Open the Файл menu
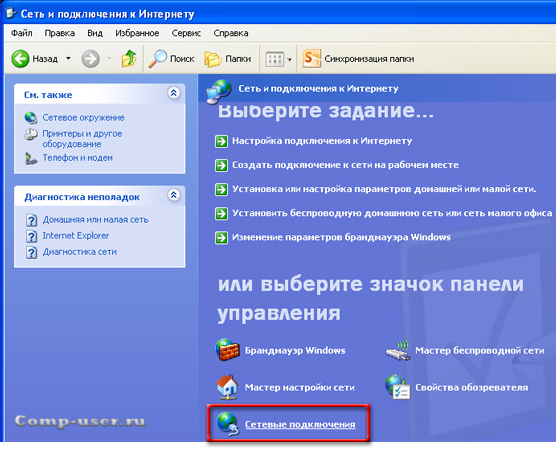Screen dimensions: 556x451 (x=22, y=33)
